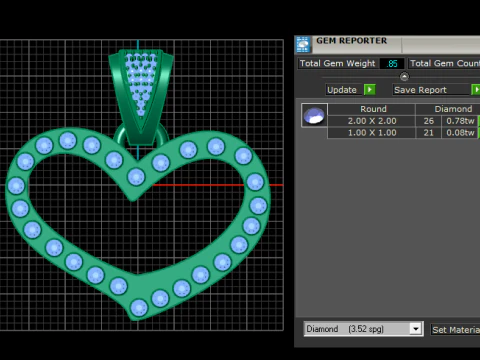480x360 pixels.
Task: Click the 0.78tw weight cell
Action: (460, 121)
